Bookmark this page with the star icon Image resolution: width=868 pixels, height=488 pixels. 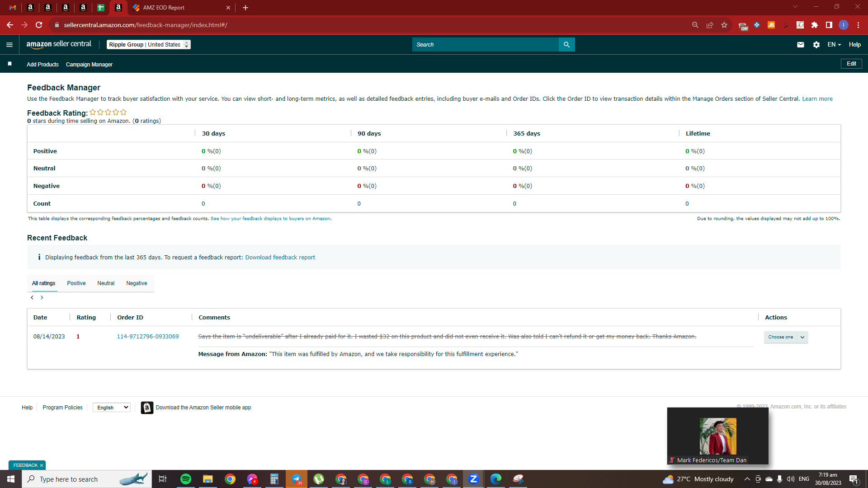[x=724, y=25]
